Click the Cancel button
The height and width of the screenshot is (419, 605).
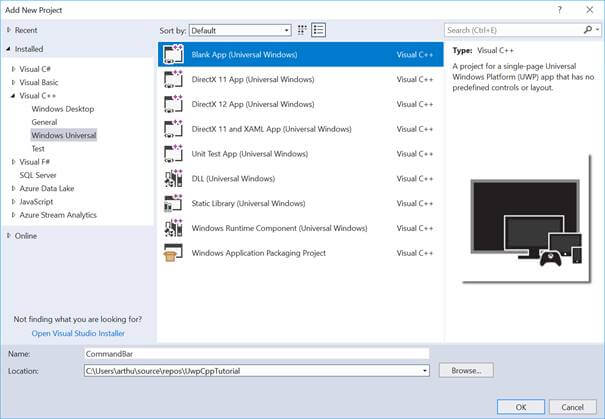[x=573, y=407]
